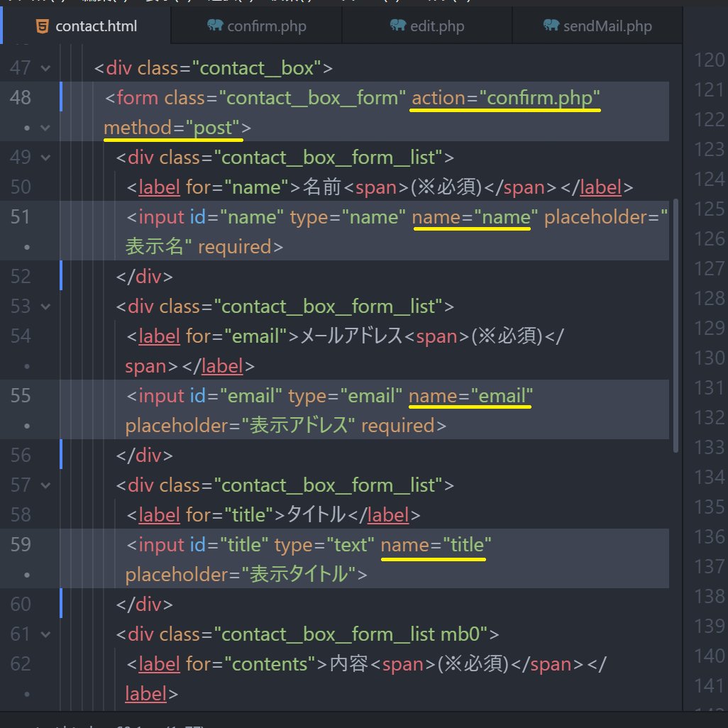Click line number 125 in the right pane

[710, 209]
